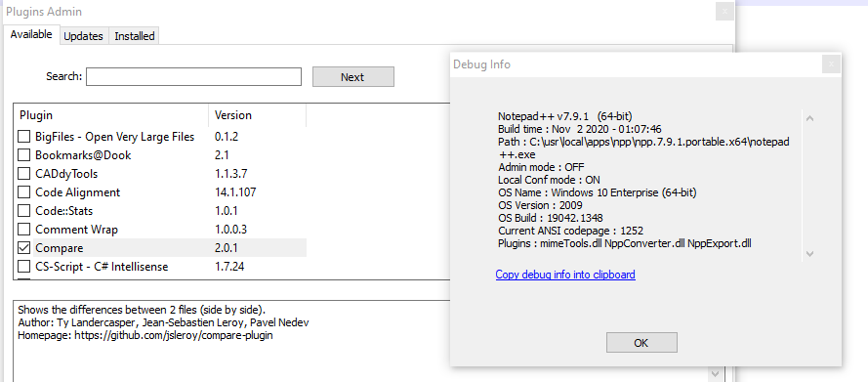The height and width of the screenshot is (382, 868).
Task: Select the BigFiles - Open Very Large Files row
Action: [160, 137]
